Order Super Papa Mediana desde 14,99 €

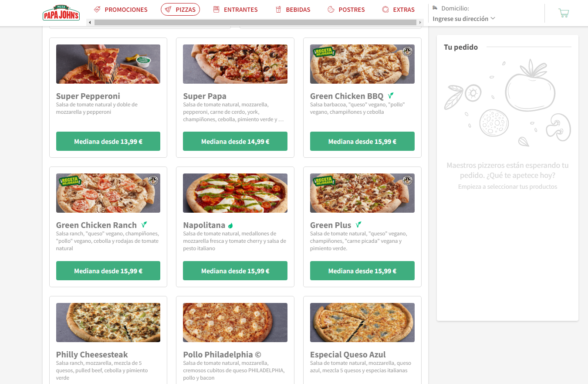[x=235, y=141]
